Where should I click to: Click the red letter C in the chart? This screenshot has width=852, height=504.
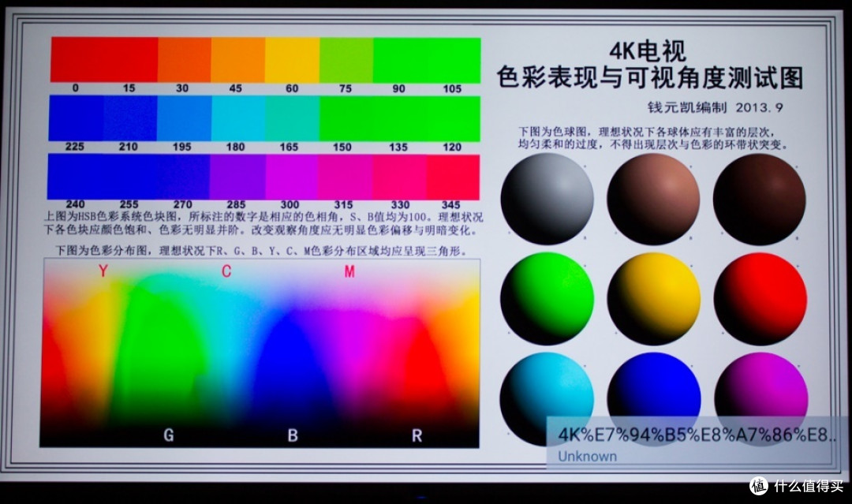(x=226, y=271)
